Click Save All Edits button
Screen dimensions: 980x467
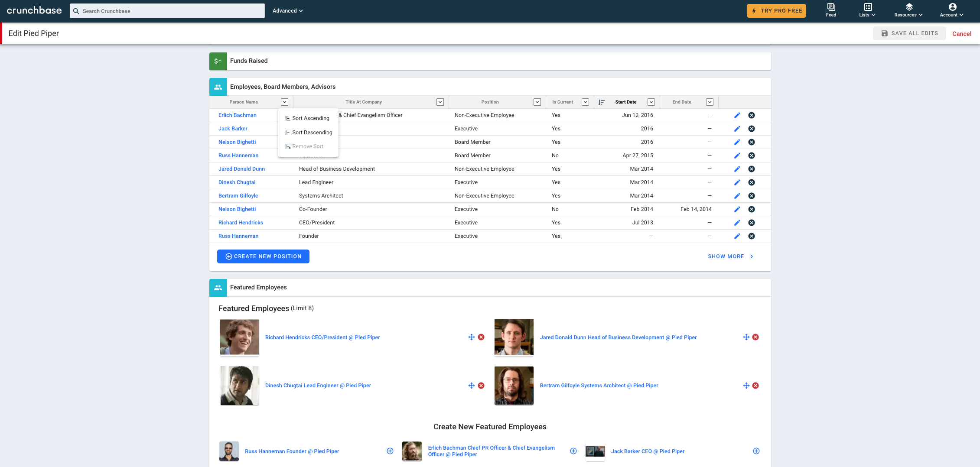click(x=909, y=33)
